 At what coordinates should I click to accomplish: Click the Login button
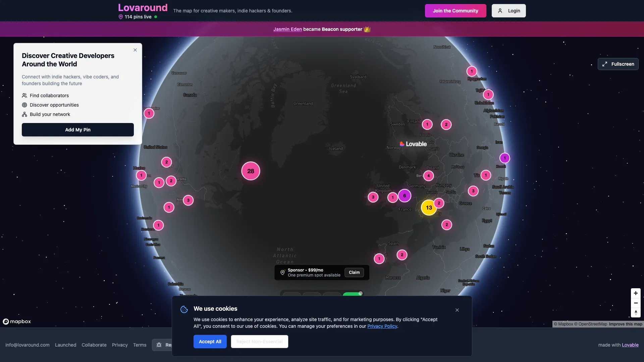click(x=508, y=11)
